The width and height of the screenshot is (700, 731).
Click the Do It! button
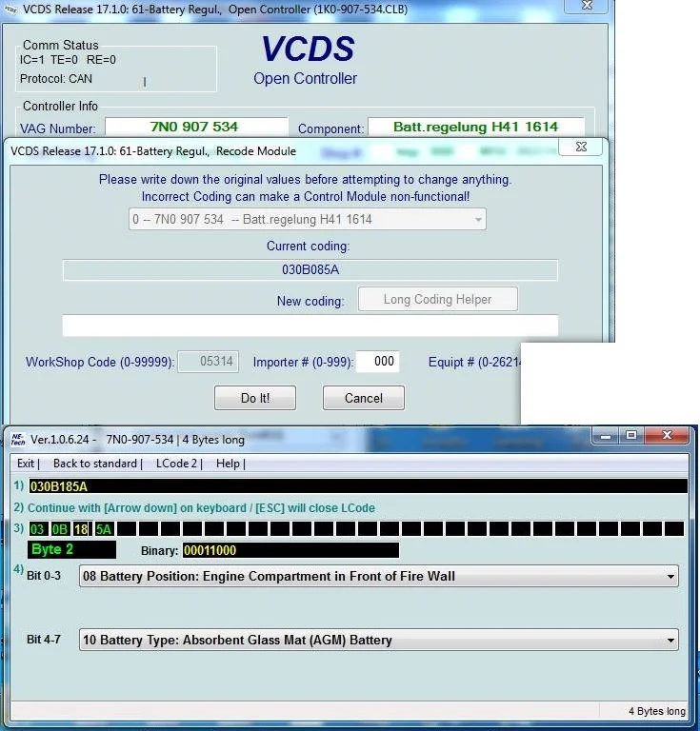tap(255, 398)
